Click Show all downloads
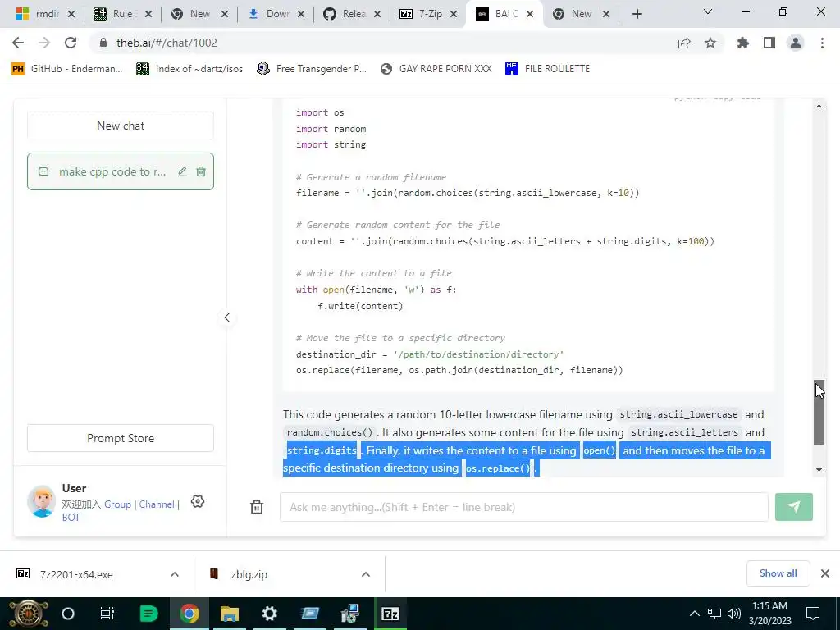 [x=778, y=573]
